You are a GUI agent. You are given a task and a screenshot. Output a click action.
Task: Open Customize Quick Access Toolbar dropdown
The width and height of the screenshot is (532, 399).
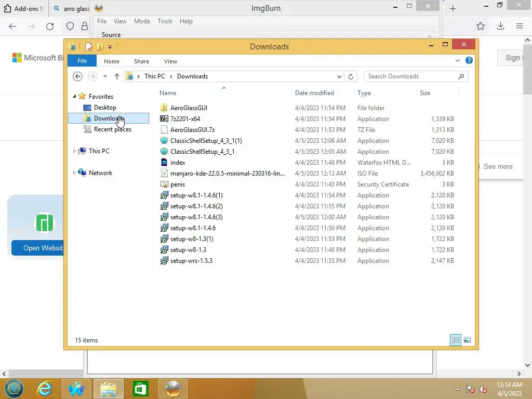point(110,47)
